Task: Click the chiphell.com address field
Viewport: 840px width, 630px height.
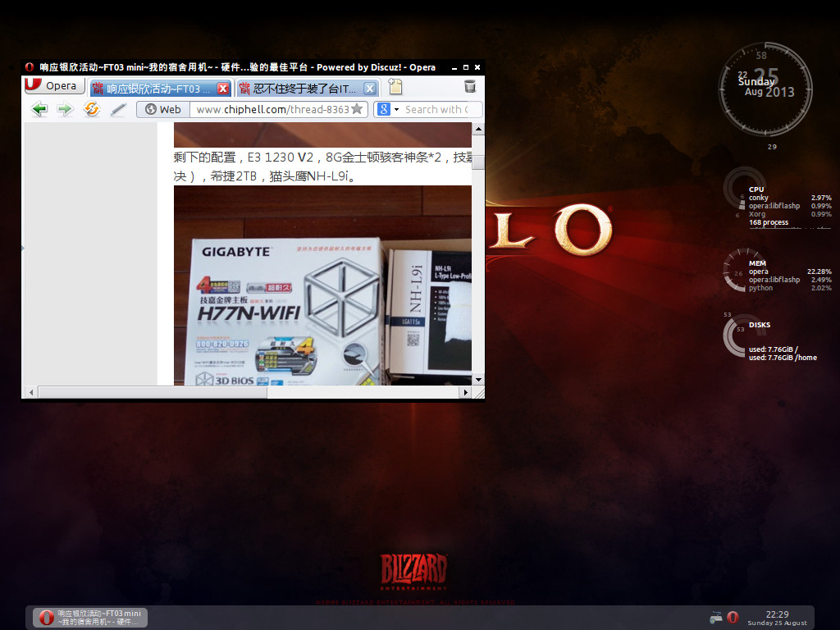Action: [x=272, y=109]
